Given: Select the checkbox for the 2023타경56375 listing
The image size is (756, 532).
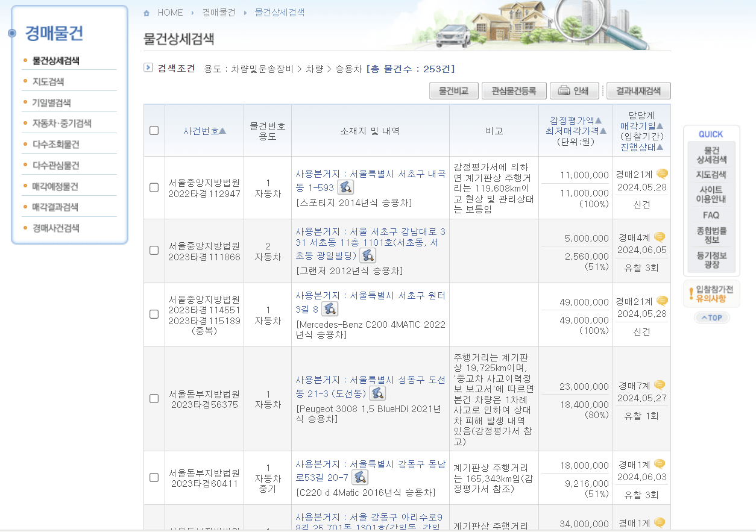Looking at the screenshot, I should tap(154, 396).
